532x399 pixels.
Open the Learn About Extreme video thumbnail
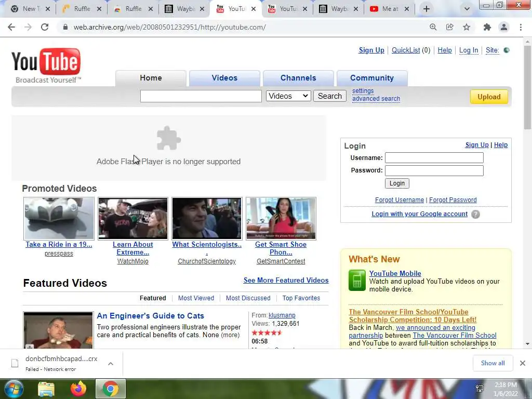tap(132, 219)
